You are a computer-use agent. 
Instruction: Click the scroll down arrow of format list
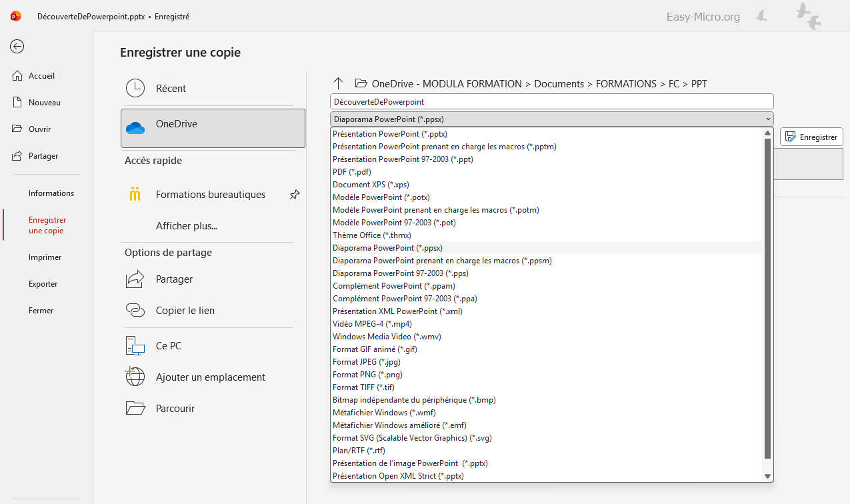(x=767, y=476)
